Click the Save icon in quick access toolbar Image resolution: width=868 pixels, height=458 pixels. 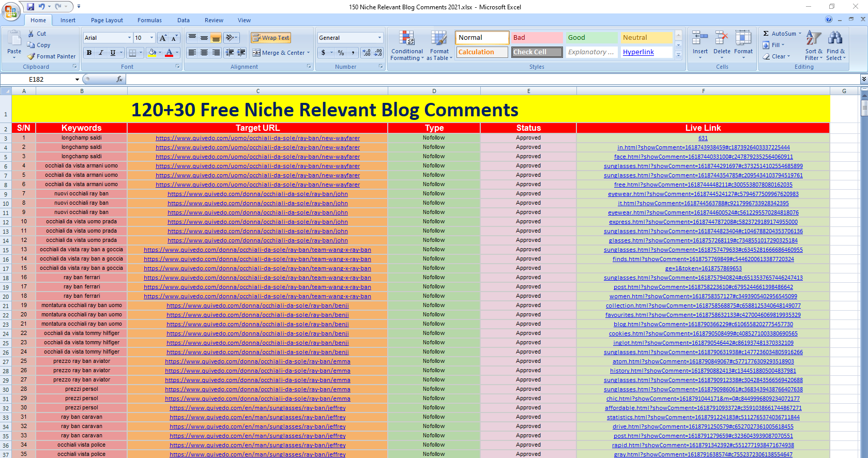pyautogui.click(x=31, y=7)
